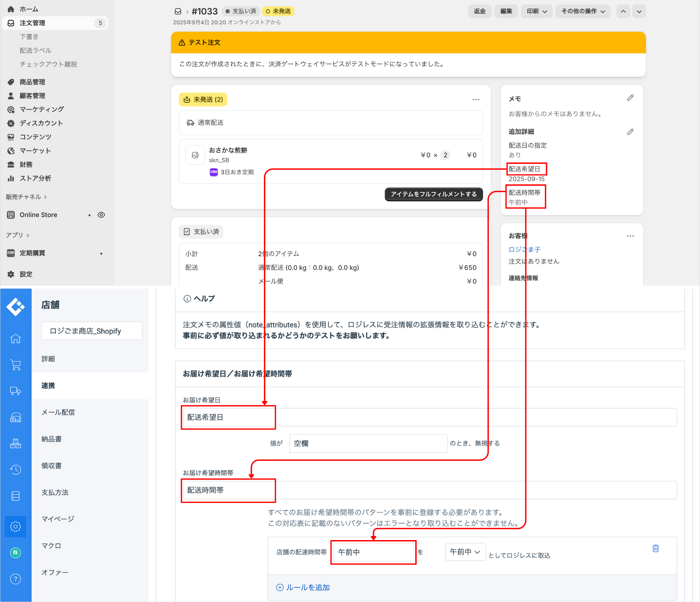700x602 pixels.
Task: Click the question mark help icon in the sidebar
Action: [x=16, y=579]
